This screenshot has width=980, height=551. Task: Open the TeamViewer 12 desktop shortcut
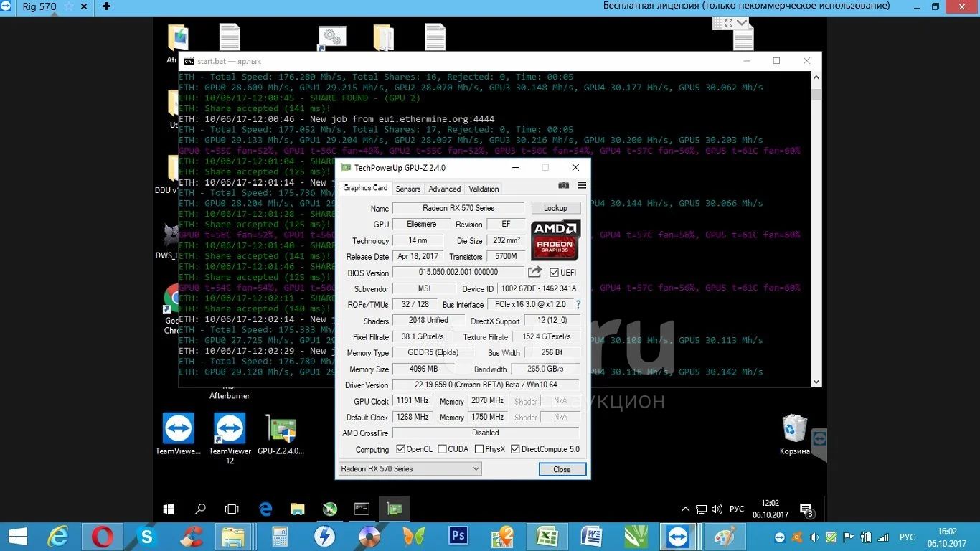pyautogui.click(x=230, y=438)
